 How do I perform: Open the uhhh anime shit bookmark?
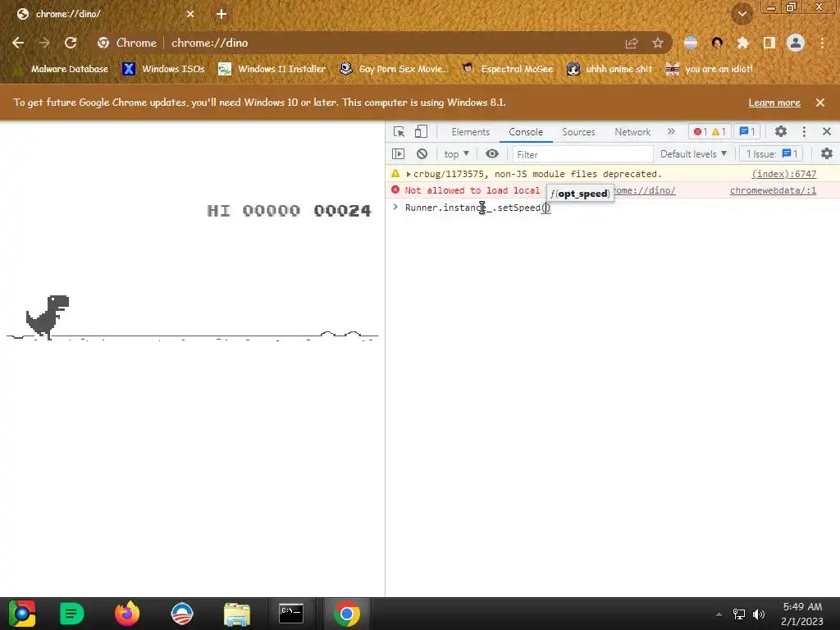pos(609,69)
